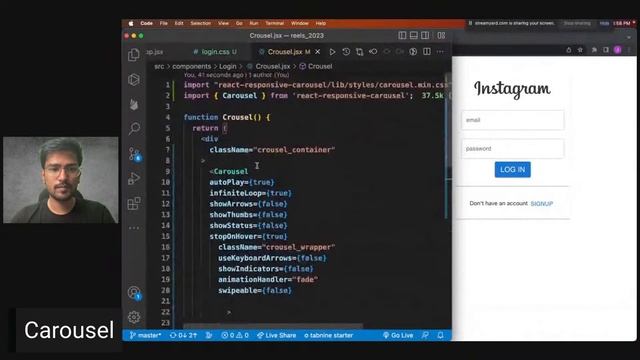Open editor More Actions ellipsis
The height and width of the screenshot is (360, 640).
pyautogui.click(x=440, y=52)
